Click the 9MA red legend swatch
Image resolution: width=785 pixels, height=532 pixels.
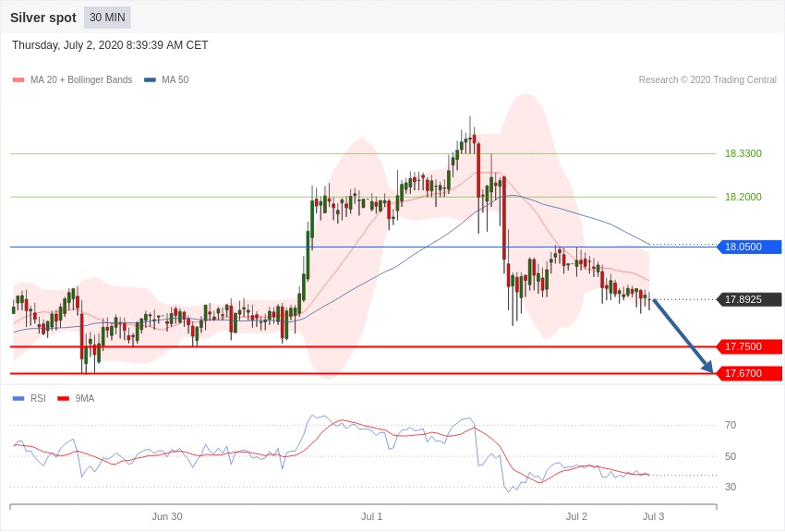(63, 398)
